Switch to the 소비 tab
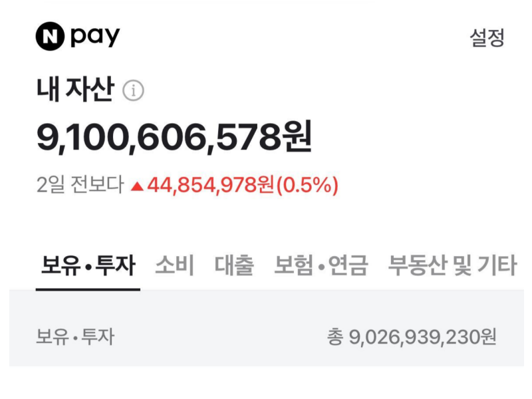The height and width of the screenshot is (399, 532). (x=174, y=265)
